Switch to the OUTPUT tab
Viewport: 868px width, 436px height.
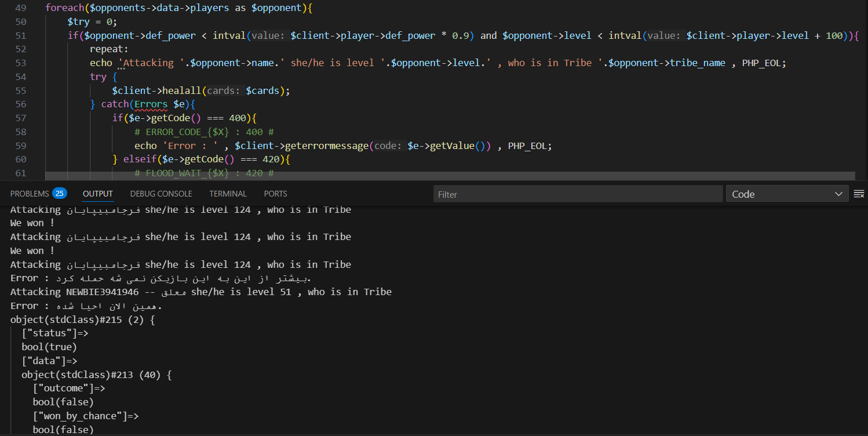tap(97, 194)
